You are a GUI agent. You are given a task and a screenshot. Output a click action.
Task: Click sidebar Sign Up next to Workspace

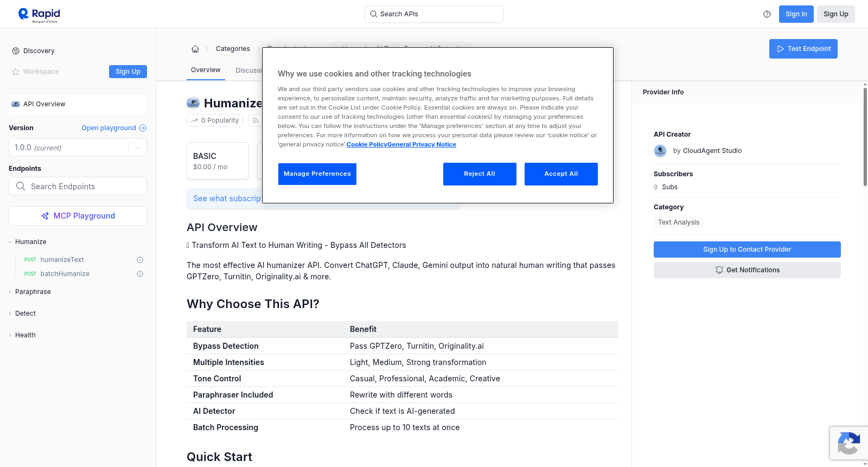(x=128, y=72)
